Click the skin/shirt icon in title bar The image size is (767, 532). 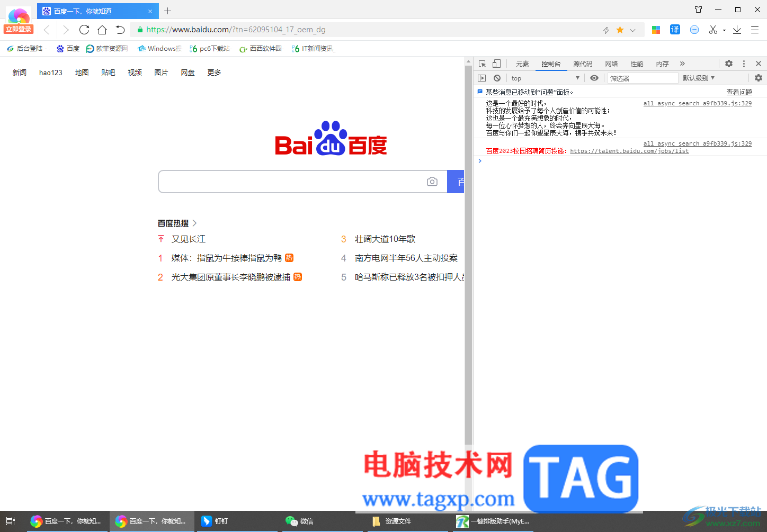click(x=698, y=10)
